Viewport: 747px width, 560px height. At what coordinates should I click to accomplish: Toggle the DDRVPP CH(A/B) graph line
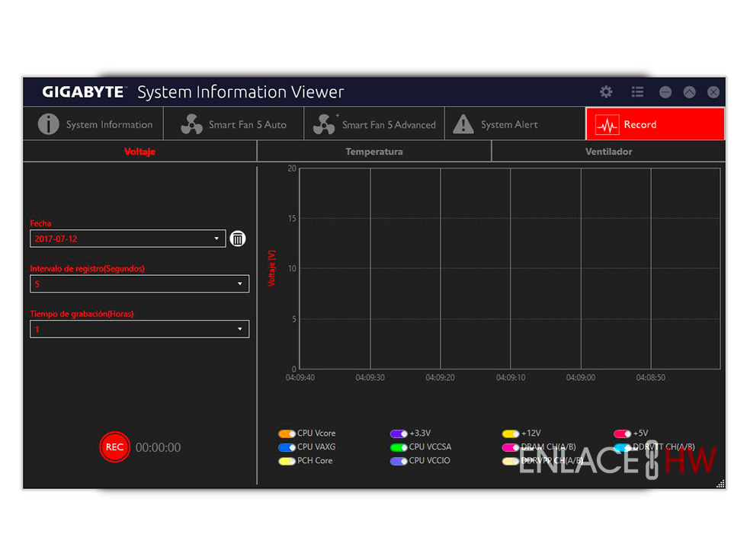(x=511, y=461)
